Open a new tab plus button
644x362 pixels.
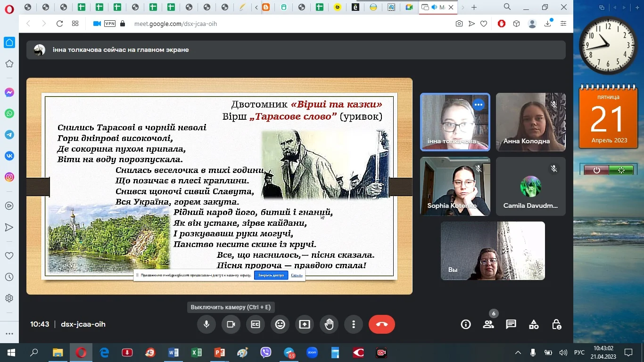point(474,8)
